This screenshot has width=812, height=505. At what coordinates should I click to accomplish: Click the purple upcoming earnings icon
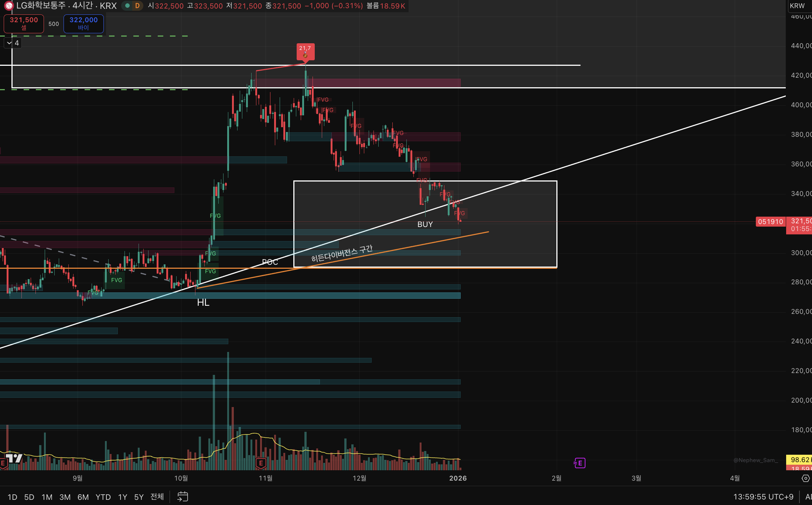pyautogui.click(x=580, y=463)
